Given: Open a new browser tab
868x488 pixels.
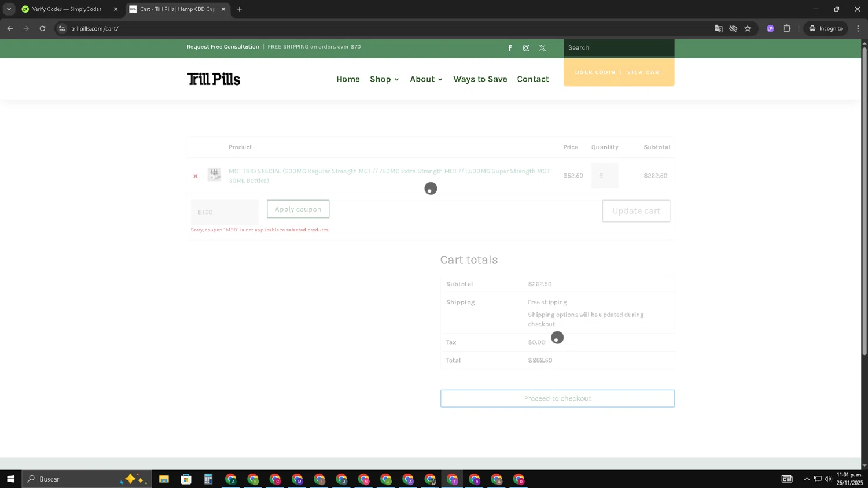Looking at the screenshot, I should pyautogui.click(x=240, y=9).
